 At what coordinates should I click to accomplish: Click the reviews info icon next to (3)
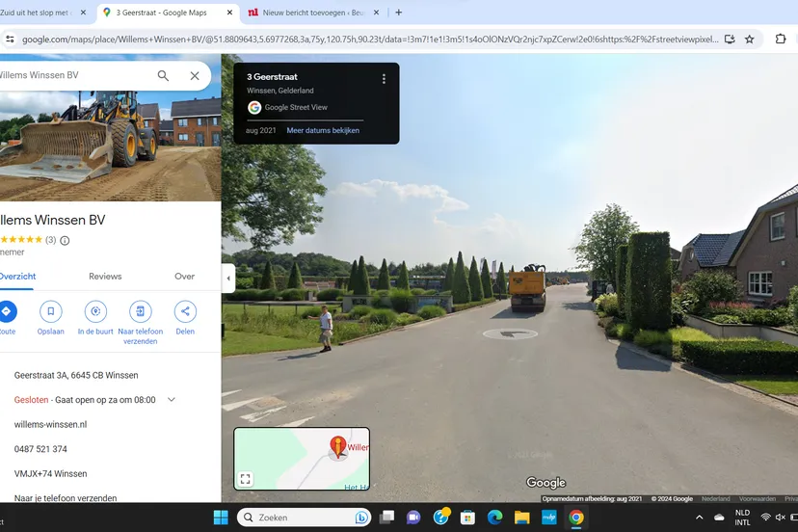(x=65, y=240)
